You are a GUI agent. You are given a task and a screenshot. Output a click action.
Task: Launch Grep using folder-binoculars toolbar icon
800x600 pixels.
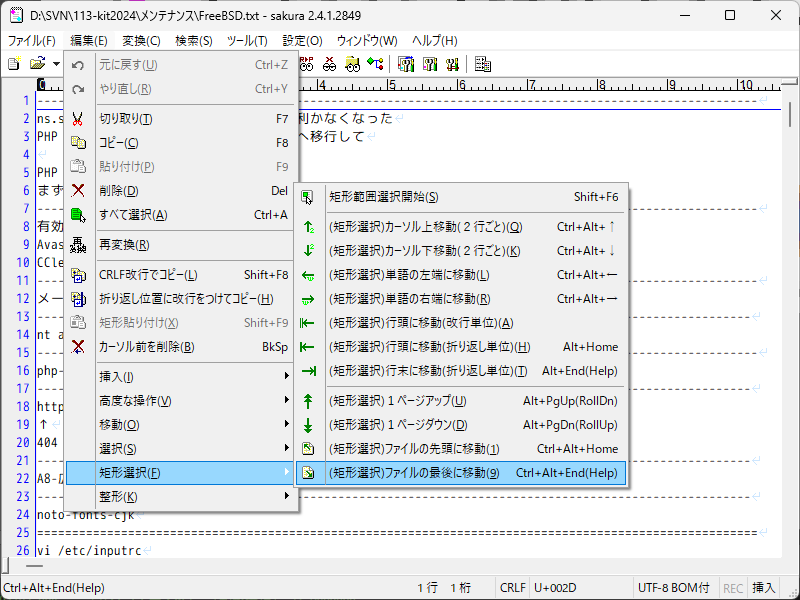tap(353, 64)
